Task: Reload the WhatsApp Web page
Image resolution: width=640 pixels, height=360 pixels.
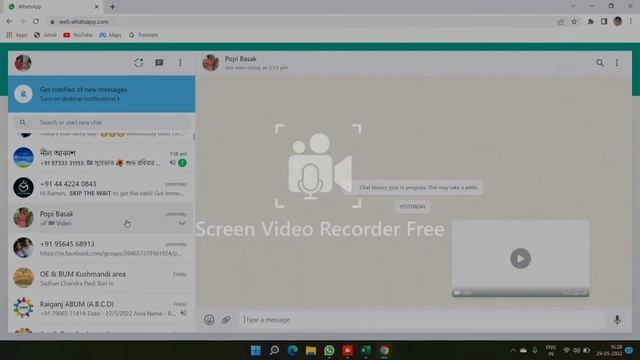Action: [36, 22]
